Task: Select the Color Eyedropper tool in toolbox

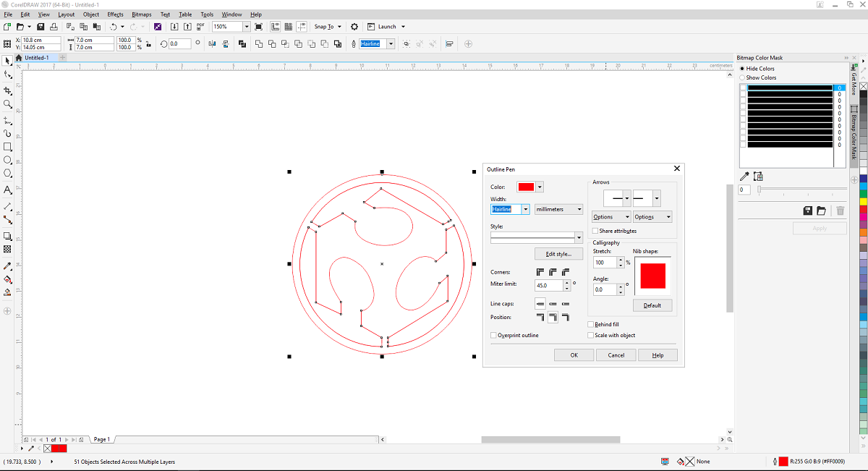Action: (7, 266)
